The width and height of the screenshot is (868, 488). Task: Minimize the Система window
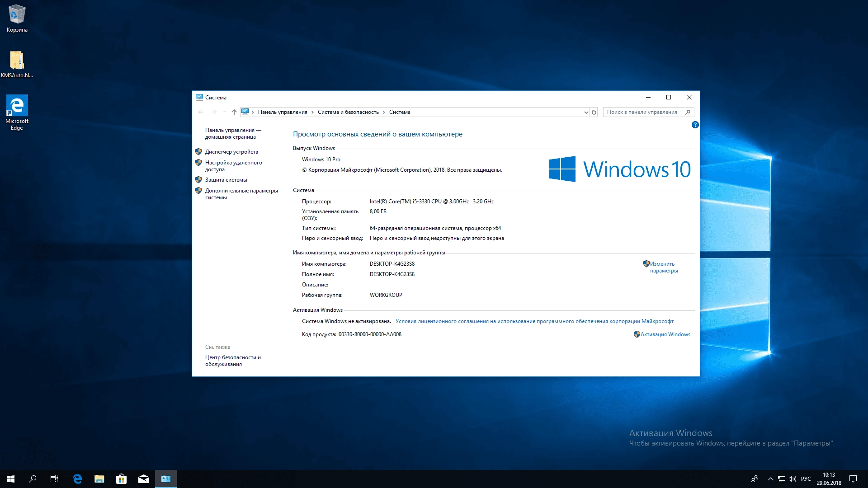pos(648,97)
